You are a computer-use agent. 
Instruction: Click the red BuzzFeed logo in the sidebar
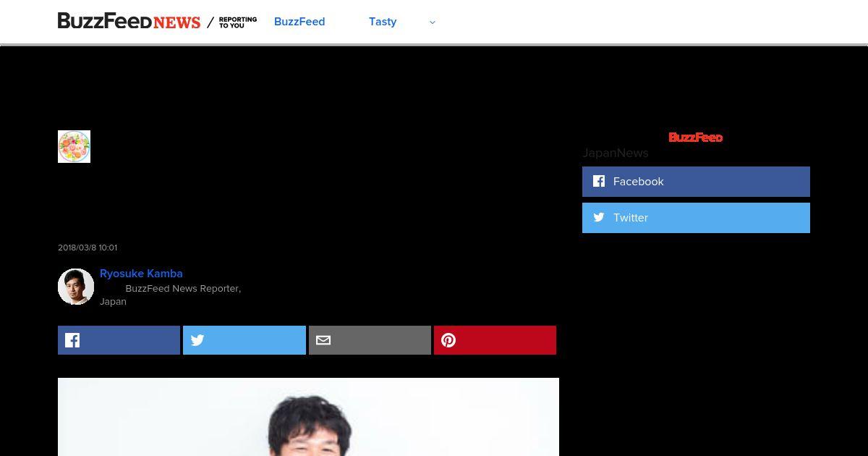coord(695,137)
